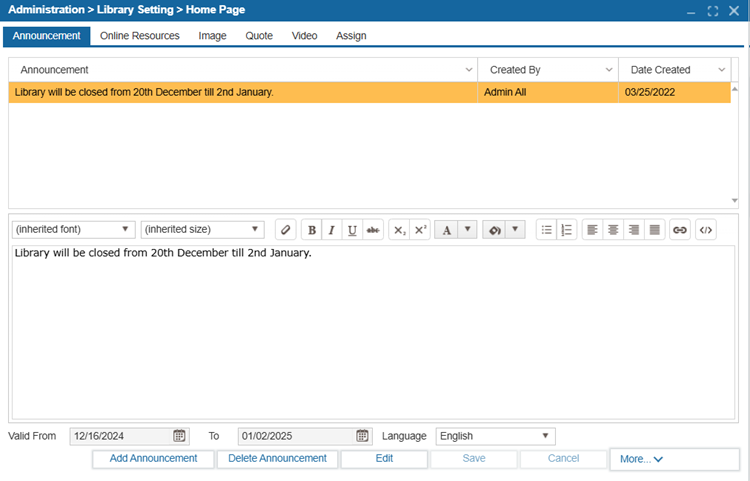Click the font color A button

[x=446, y=230]
